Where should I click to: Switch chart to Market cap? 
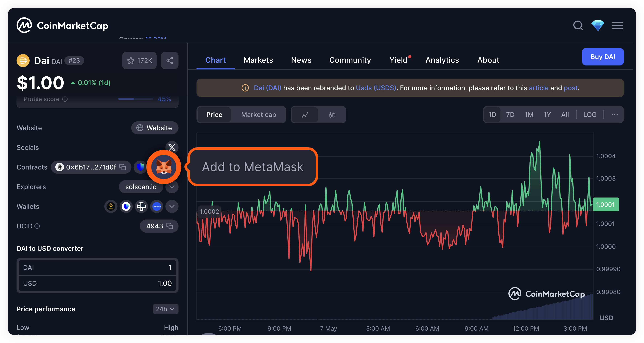tap(258, 115)
